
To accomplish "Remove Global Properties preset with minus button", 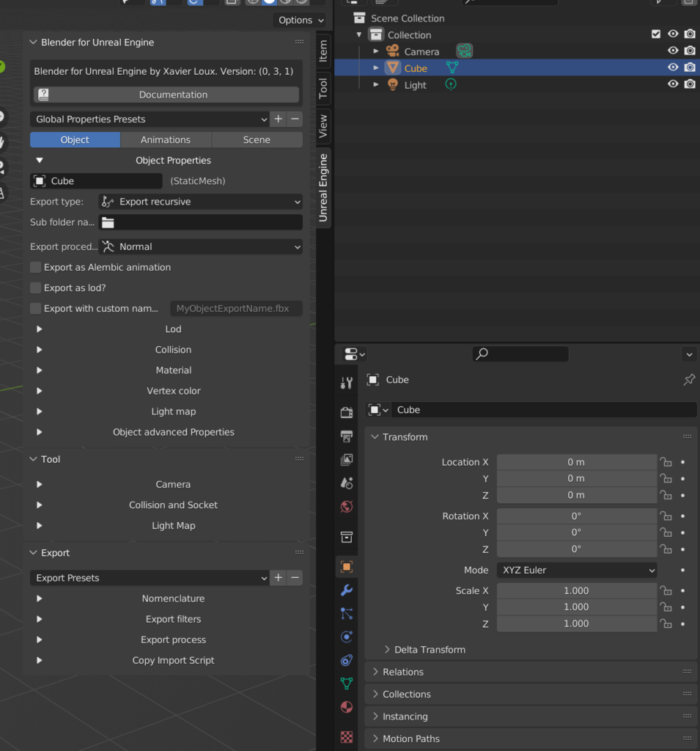I will pyautogui.click(x=295, y=120).
